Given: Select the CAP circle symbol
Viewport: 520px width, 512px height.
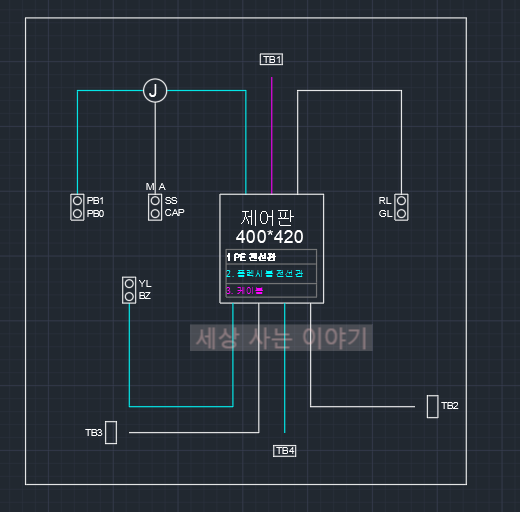Looking at the screenshot, I should [x=155, y=213].
